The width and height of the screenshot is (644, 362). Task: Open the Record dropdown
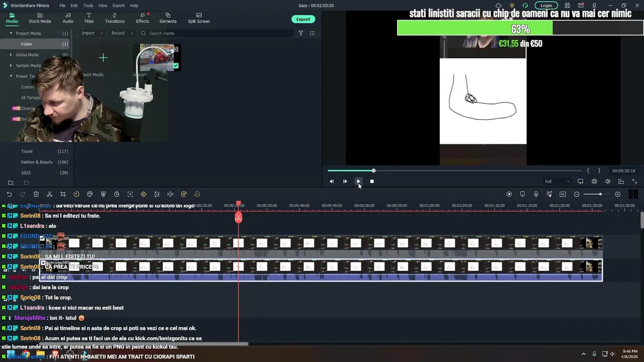point(122,33)
